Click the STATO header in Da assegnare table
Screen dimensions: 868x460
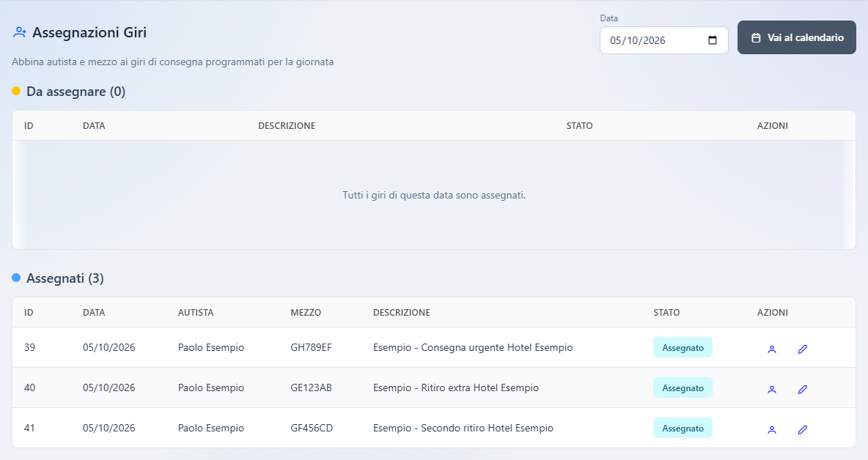click(x=579, y=125)
